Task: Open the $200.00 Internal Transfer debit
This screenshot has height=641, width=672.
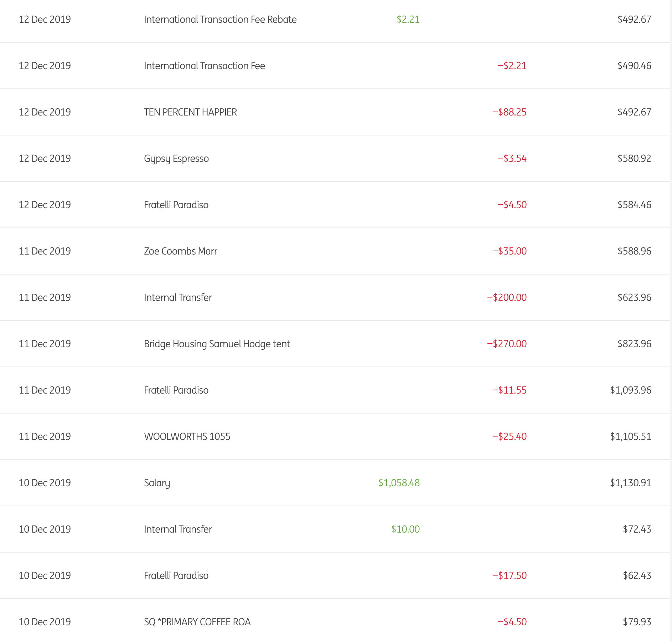Action: coord(178,298)
